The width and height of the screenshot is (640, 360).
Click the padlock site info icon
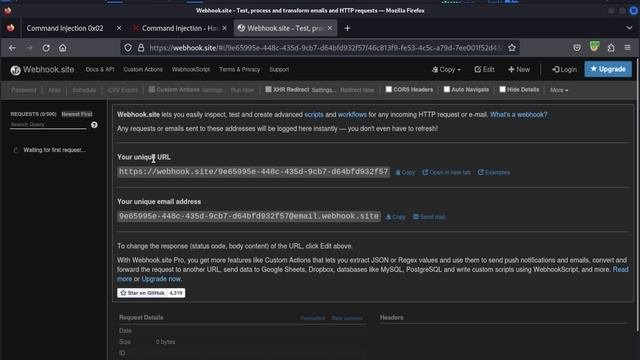tap(141, 48)
